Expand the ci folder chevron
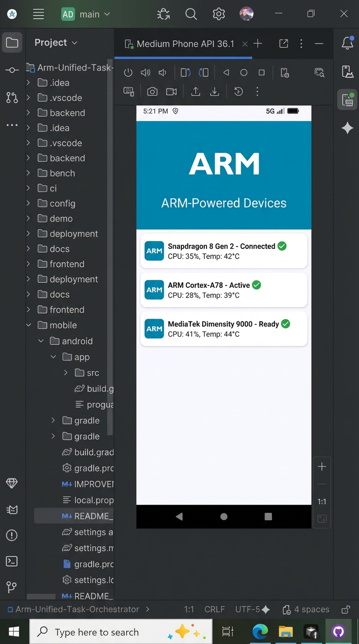The height and width of the screenshot is (644, 359). point(29,188)
